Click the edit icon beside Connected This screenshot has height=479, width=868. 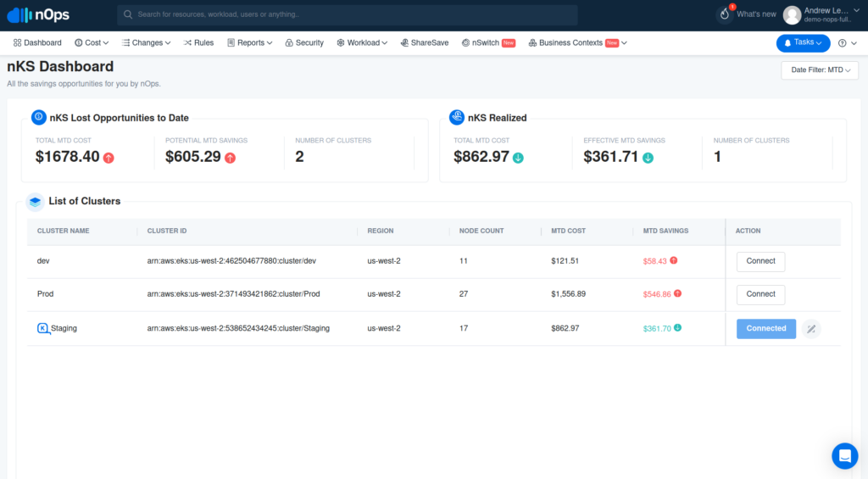[x=811, y=329]
